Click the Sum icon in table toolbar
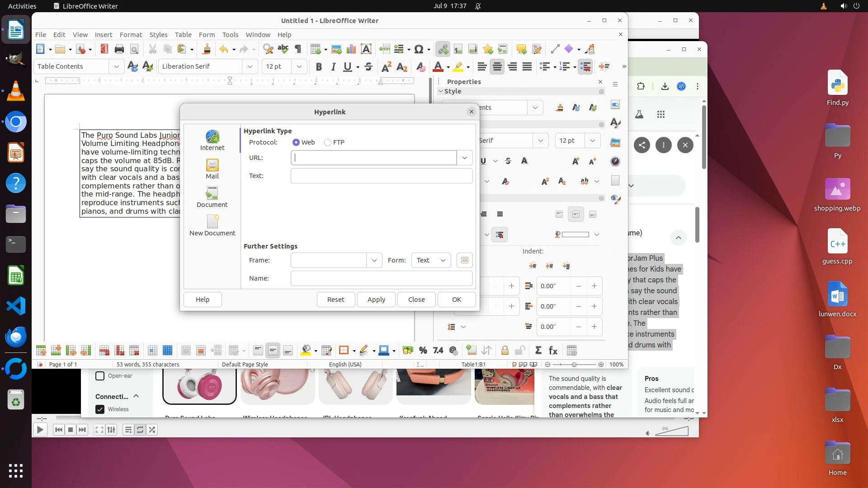The height and width of the screenshot is (488, 868). tap(538, 351)
